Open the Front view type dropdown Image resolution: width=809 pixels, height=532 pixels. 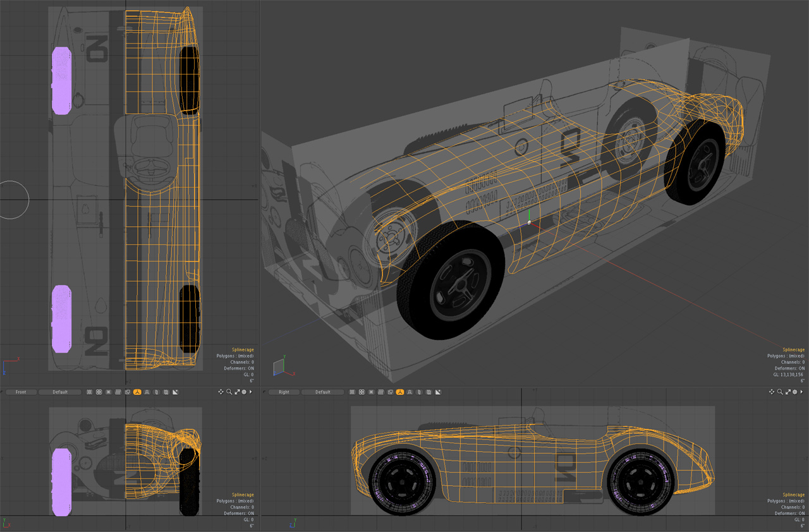(21, 392)
